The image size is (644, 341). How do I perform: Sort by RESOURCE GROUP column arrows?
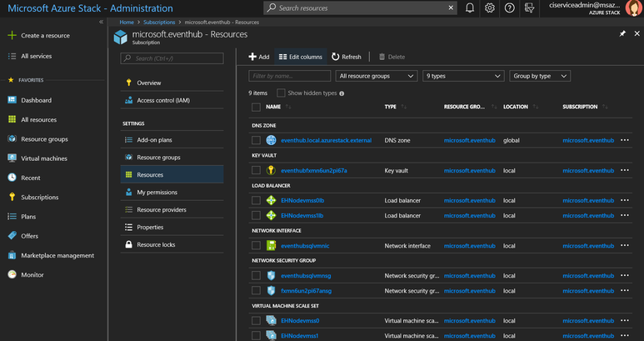pyautogui.click(x=494, y=107)
